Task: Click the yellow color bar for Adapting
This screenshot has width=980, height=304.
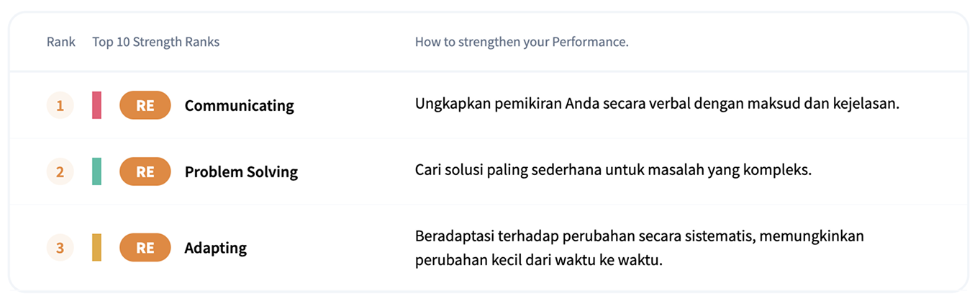Action: [x=96, y=248]
